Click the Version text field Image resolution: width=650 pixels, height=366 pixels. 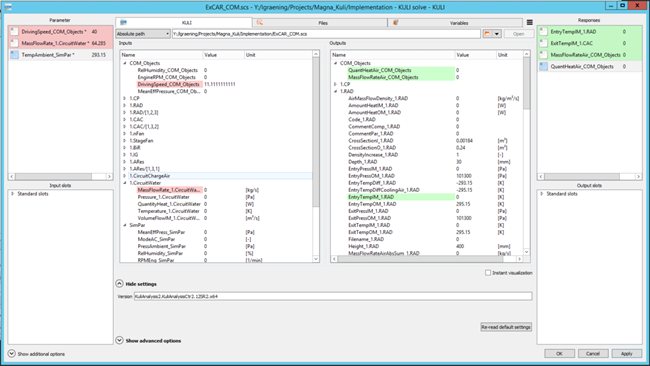pyautogui.click(x=333, y=296)
